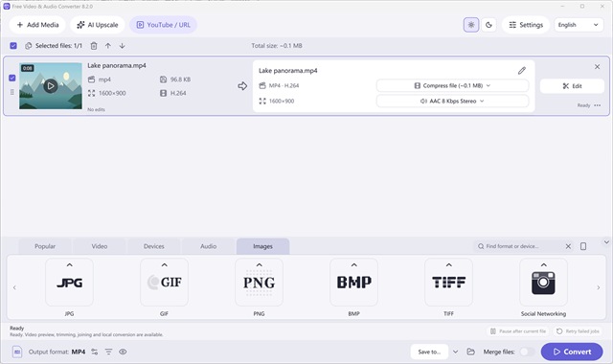
Task: Click the Add Media button
Action: [37, 25]
